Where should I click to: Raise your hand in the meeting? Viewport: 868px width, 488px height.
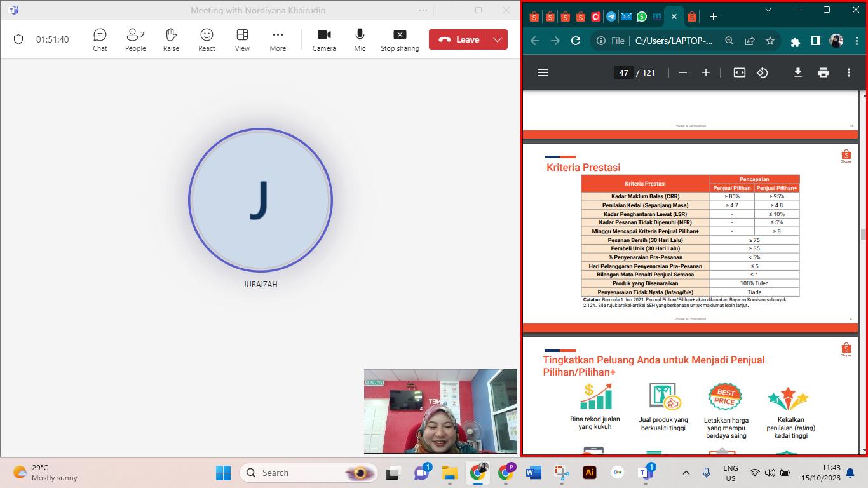[171, 39]
